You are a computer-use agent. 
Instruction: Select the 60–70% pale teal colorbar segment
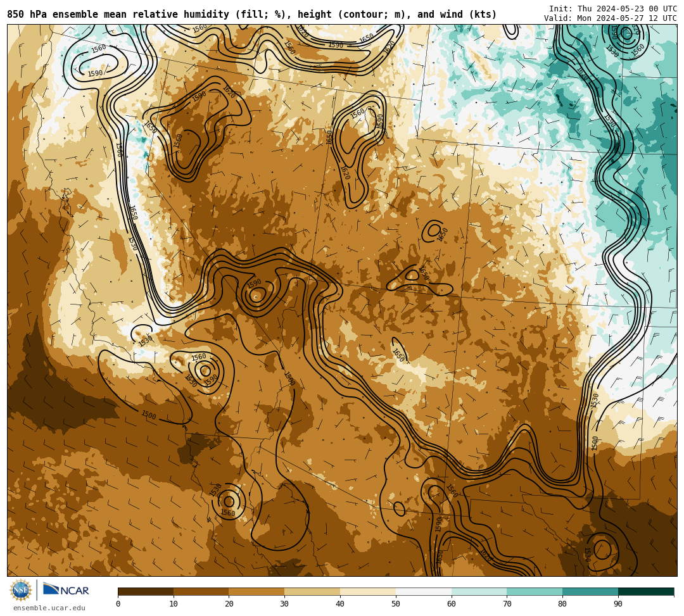pyautogui.click(x=479, y=591)
